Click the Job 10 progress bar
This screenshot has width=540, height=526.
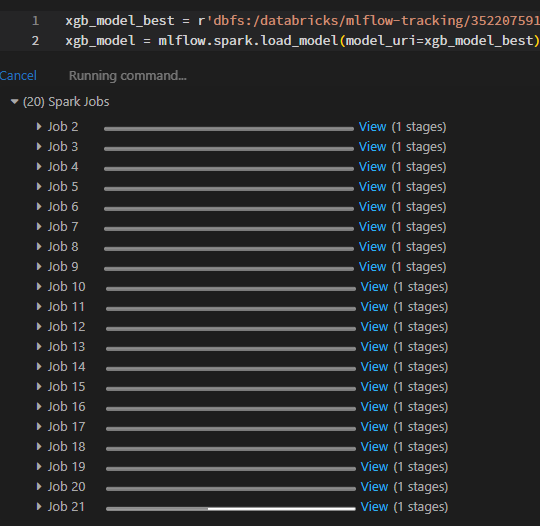[x=231, y=289]
